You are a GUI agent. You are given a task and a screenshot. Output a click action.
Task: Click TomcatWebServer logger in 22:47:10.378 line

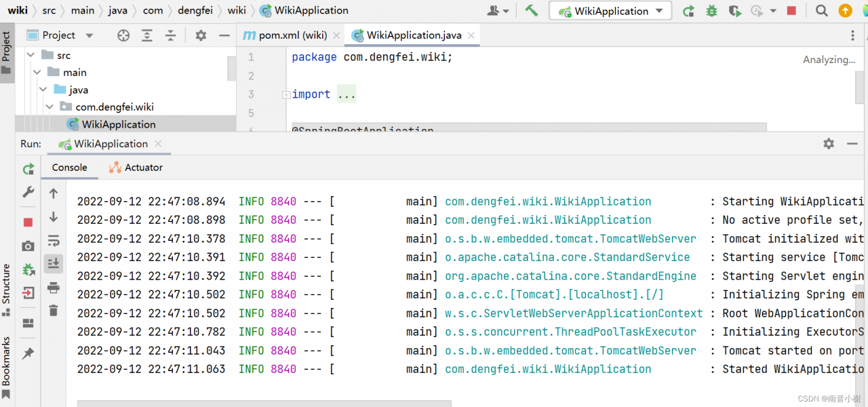click(x=570, y=239)
